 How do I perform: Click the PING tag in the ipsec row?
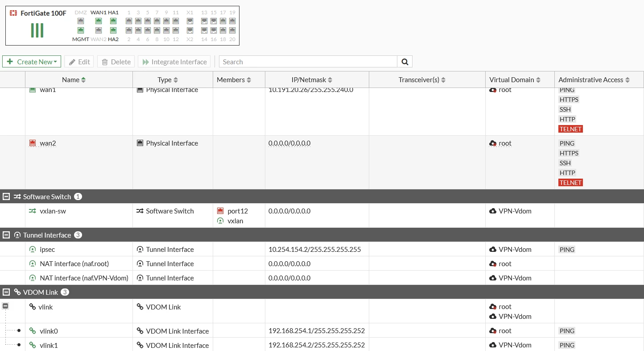[567, 250]
